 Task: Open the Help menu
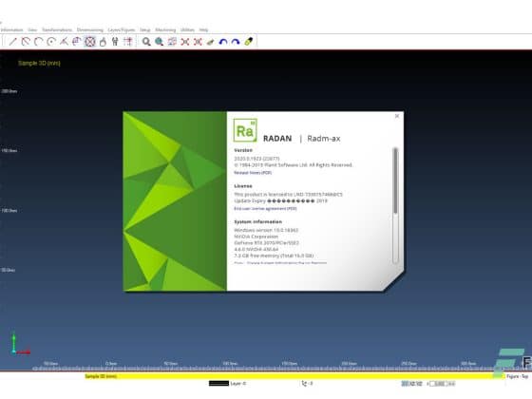pyautogui.click(x=203, y=29)
